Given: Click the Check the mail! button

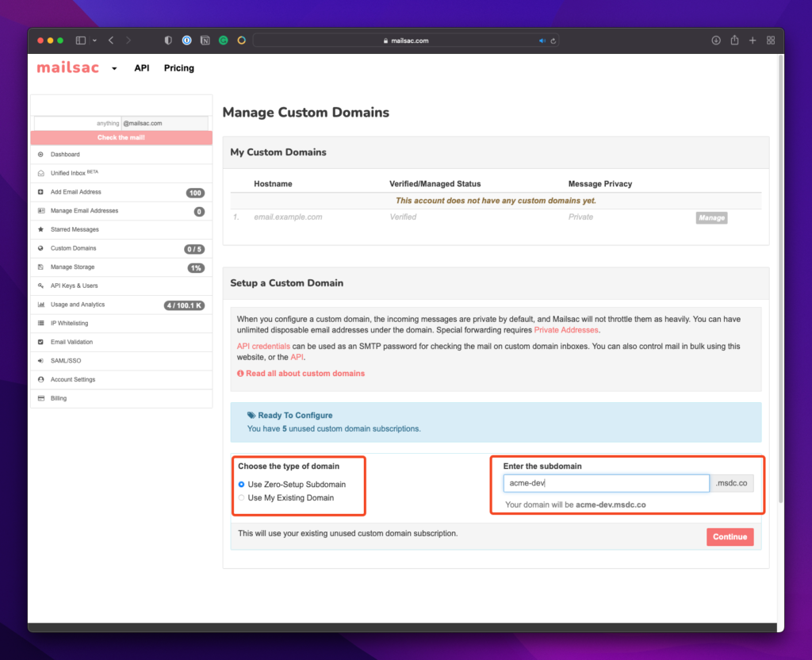Looking at the screenshot, I should (x=121, y=138).
